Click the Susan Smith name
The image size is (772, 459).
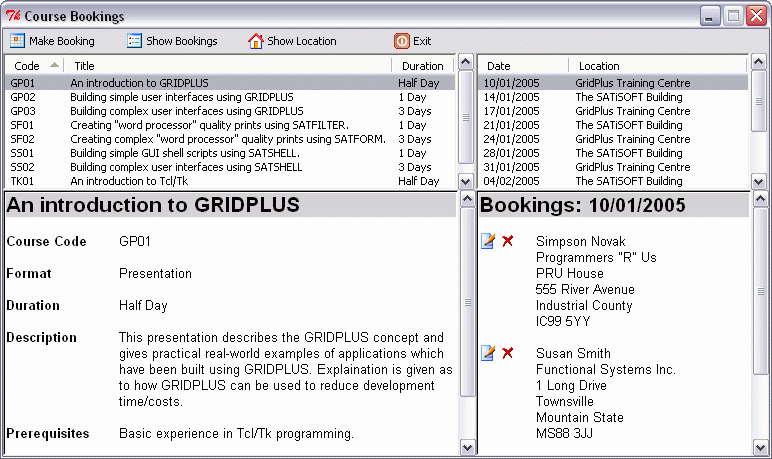[573, 353]
